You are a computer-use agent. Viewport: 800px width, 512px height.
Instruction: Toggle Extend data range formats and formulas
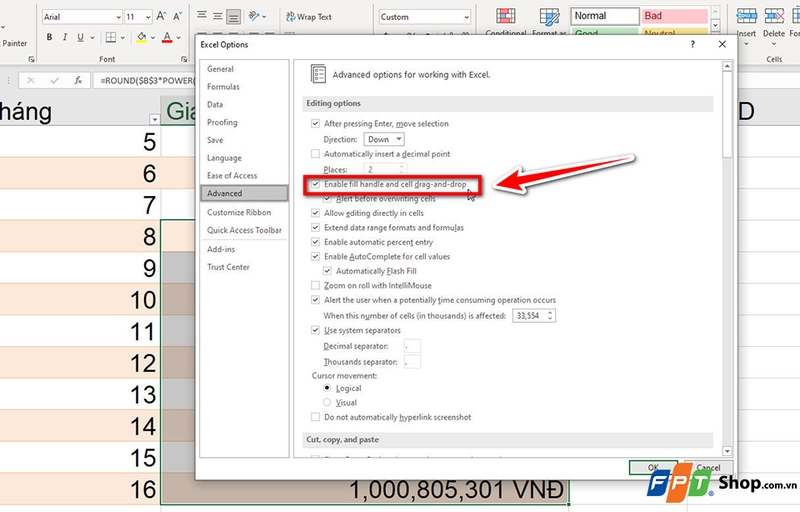pyautogui.click(x=315, y=227)
